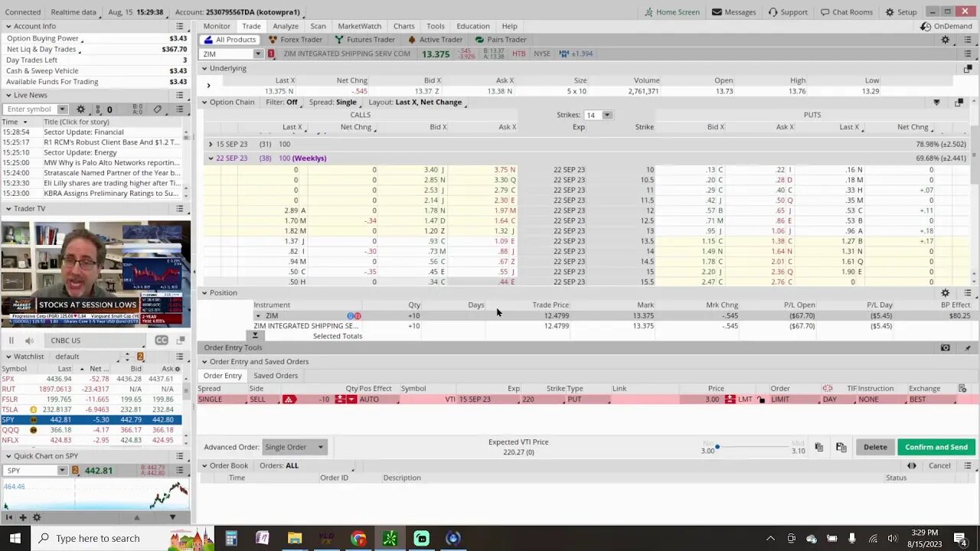Select the Futures Trader sub-tab
Viewport: 980px width, 551px height.
pyautogui.click(x=365, y=40)
